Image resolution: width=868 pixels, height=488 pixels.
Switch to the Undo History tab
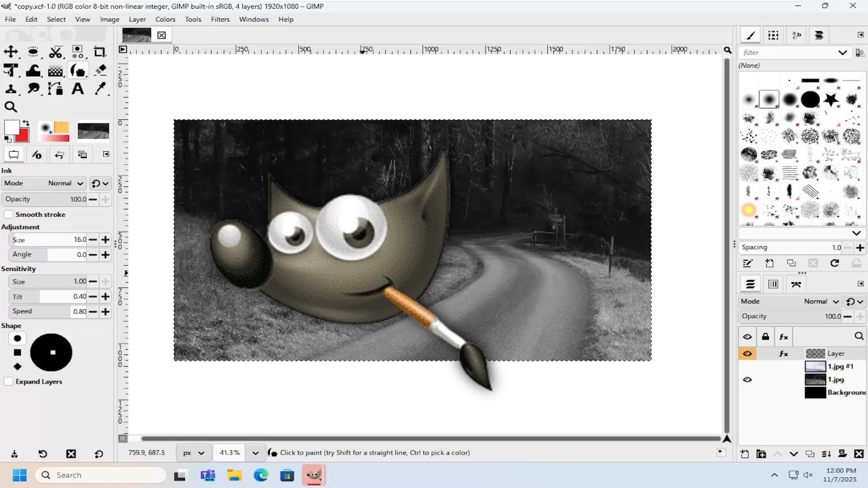point(59,155)
